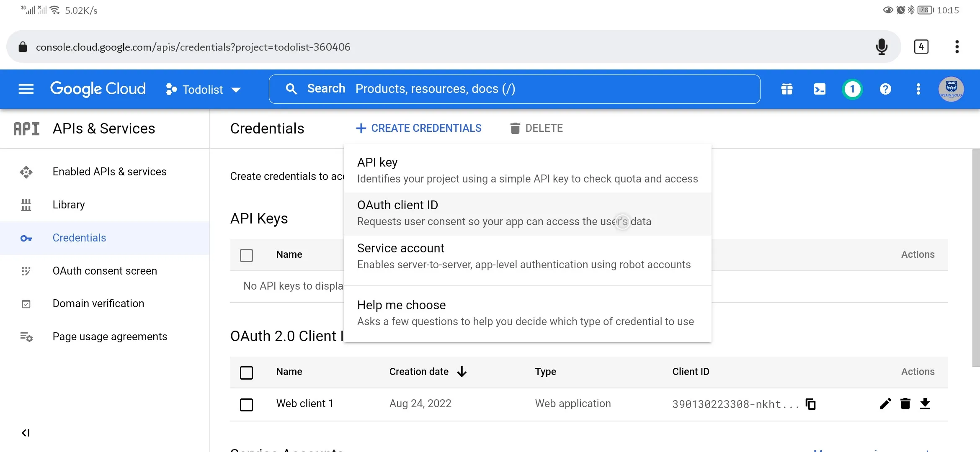Delete Web client 1 via trash icon
The width and height of the screenshot is (980, 452).
[x=905, y=404]
